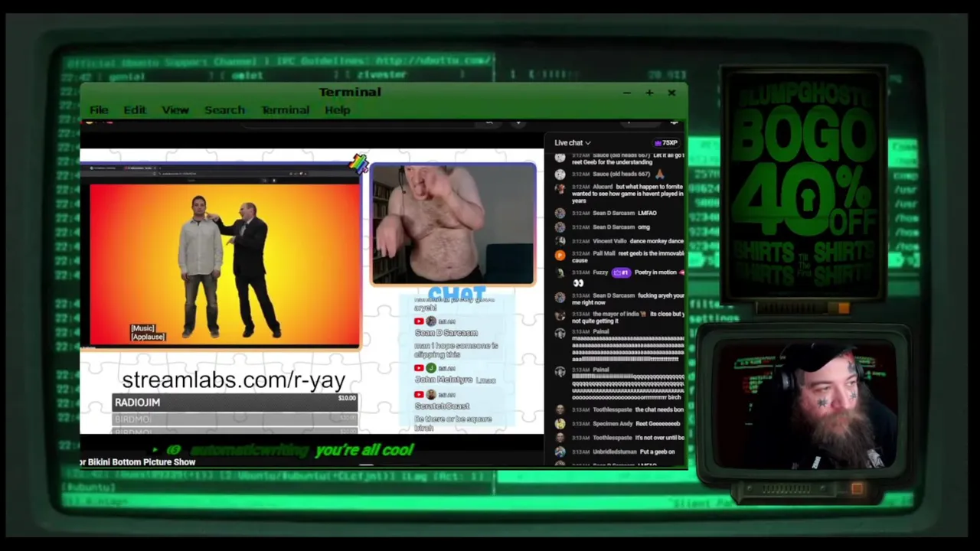Screen dimensions: 980x551
Task: Click the [Music] [Applause] caption box
Action: pos(148,332)
